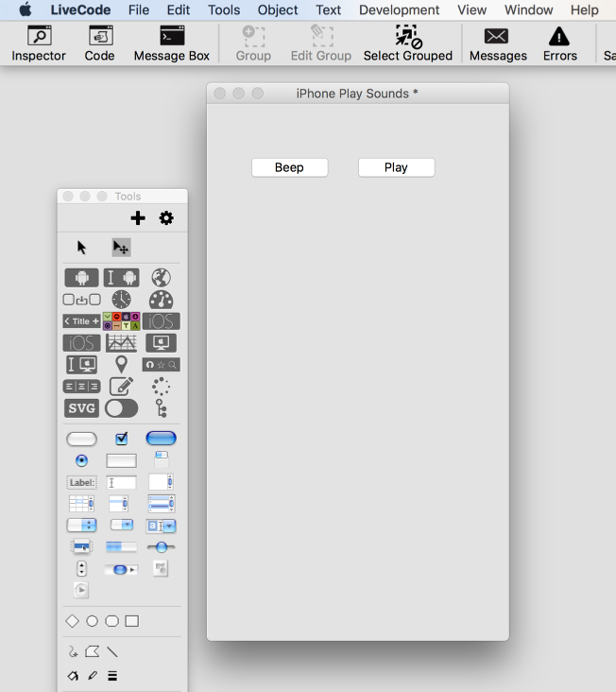This screenshot has height=692, width=616.
Task: Select the paint bucket fill tool
Action: (x=73, y=675)
